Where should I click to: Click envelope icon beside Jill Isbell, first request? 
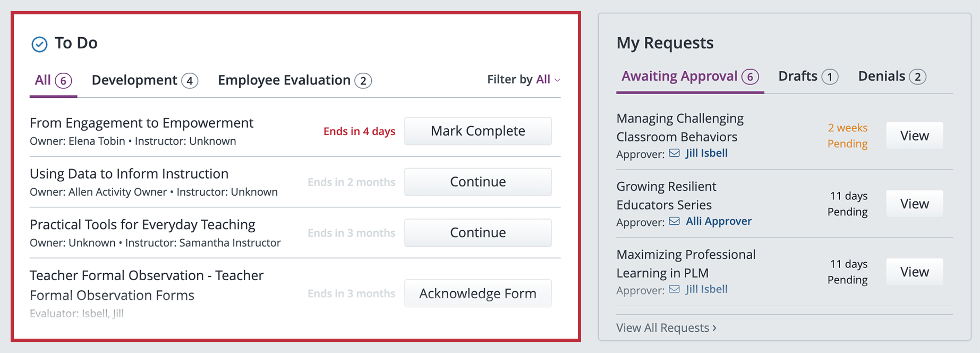point(674,153)
